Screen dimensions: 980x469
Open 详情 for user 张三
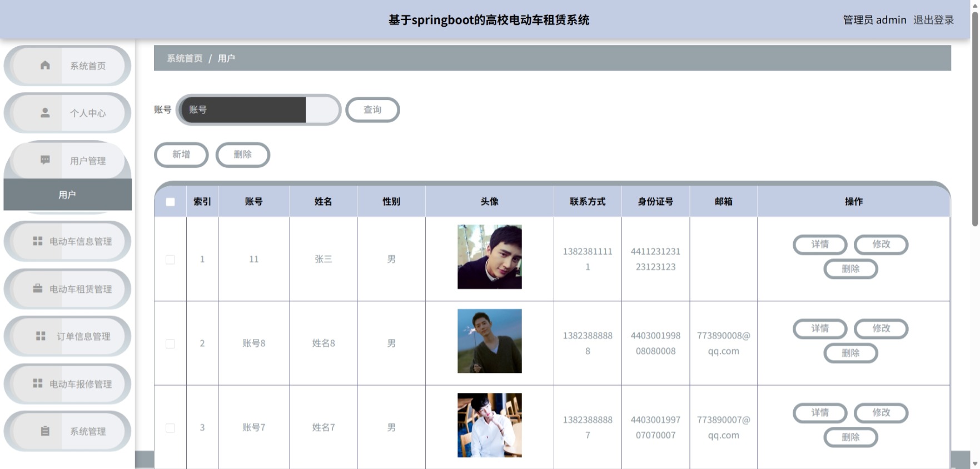[x=820, y=244]
